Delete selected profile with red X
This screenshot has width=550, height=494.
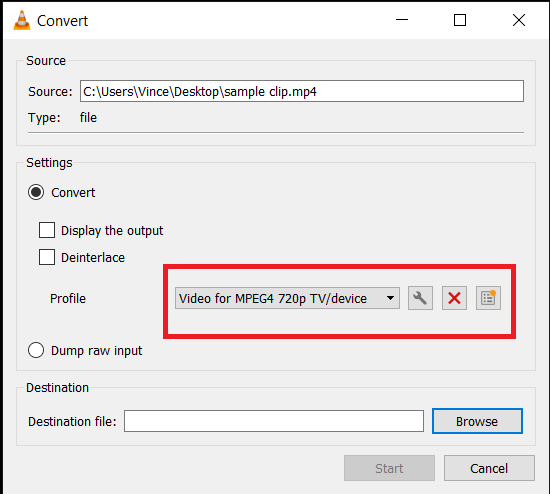tap(454, 298)
